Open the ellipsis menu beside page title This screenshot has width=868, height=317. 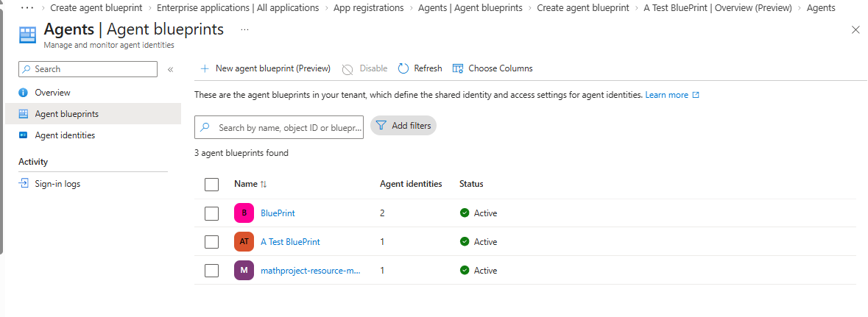[244, 29]
